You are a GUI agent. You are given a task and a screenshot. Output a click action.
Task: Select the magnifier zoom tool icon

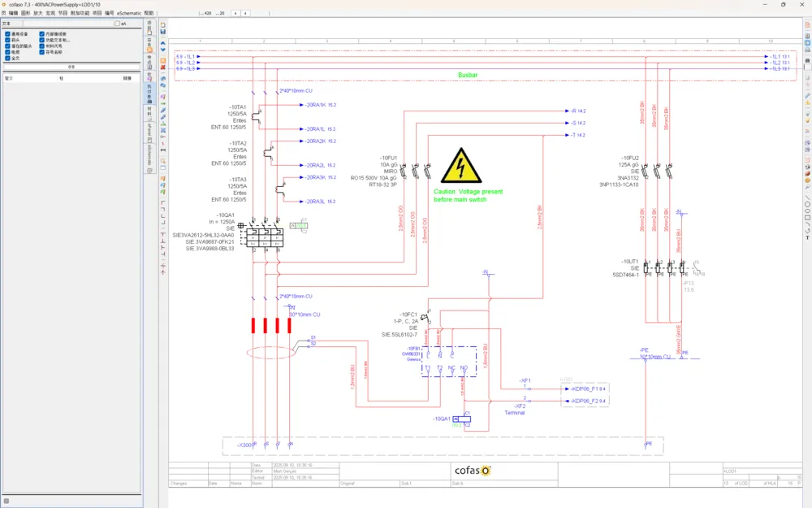(x=163, y=161)
